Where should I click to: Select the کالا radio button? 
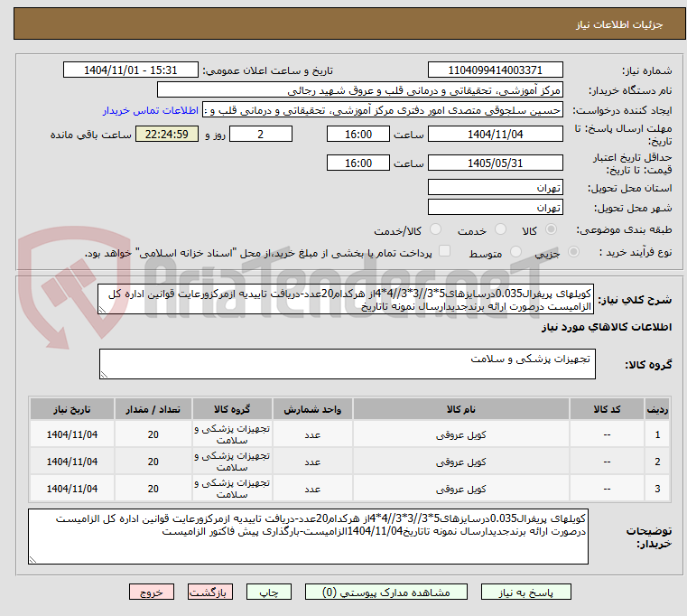click(x=552, y=229)
